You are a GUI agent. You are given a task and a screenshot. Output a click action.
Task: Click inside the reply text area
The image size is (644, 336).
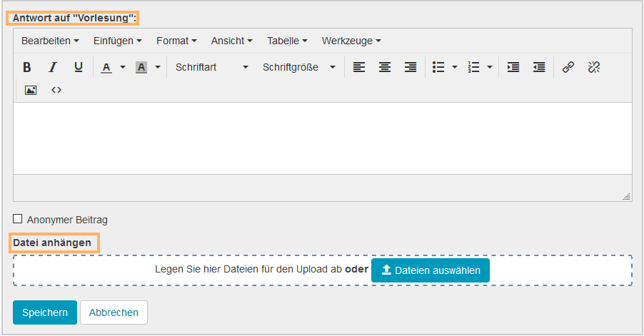click(x=323, y=138)
